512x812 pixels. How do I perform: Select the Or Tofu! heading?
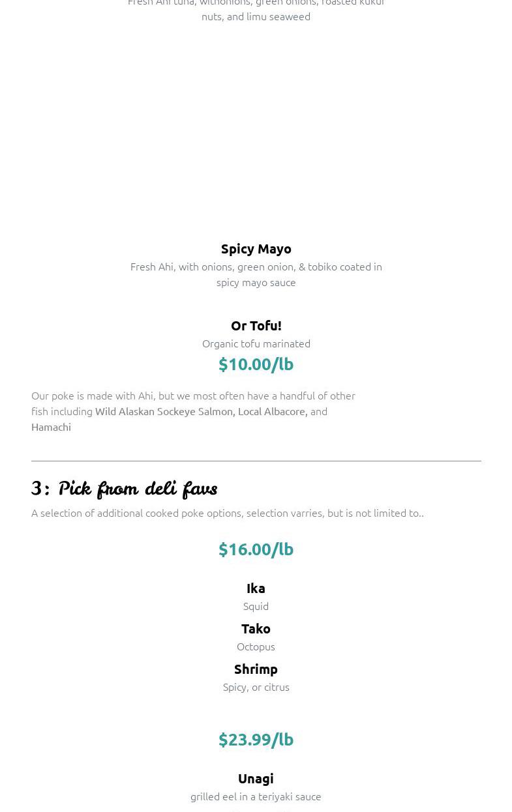click(256, 325)
